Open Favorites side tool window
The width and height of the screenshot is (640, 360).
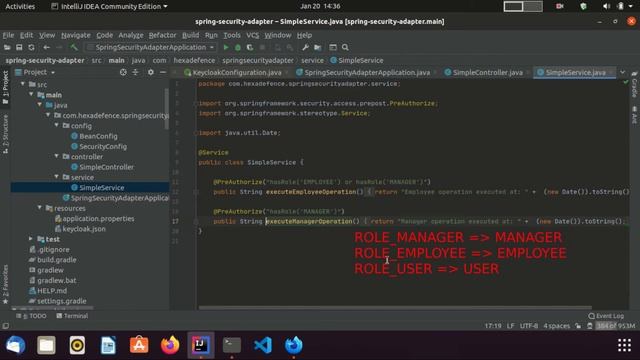tap(5, 284)
